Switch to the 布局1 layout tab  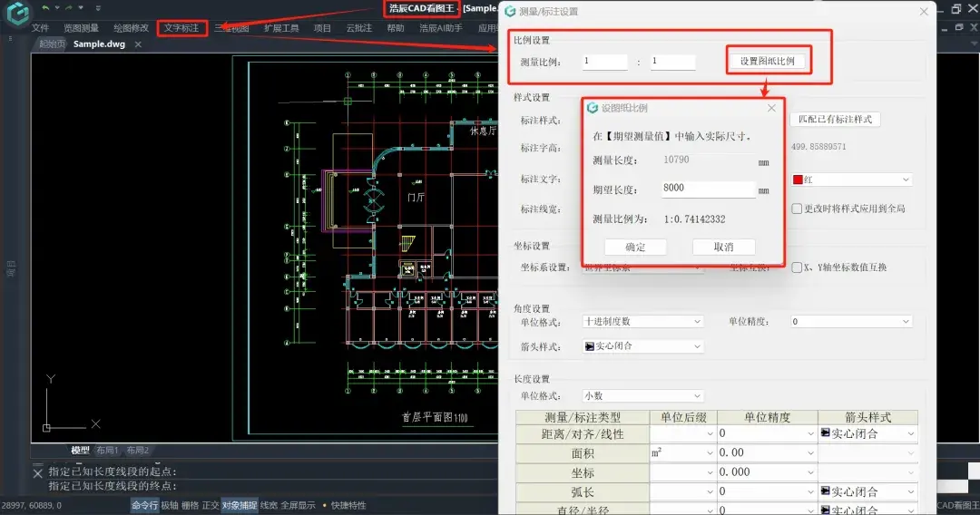[107, 450]
